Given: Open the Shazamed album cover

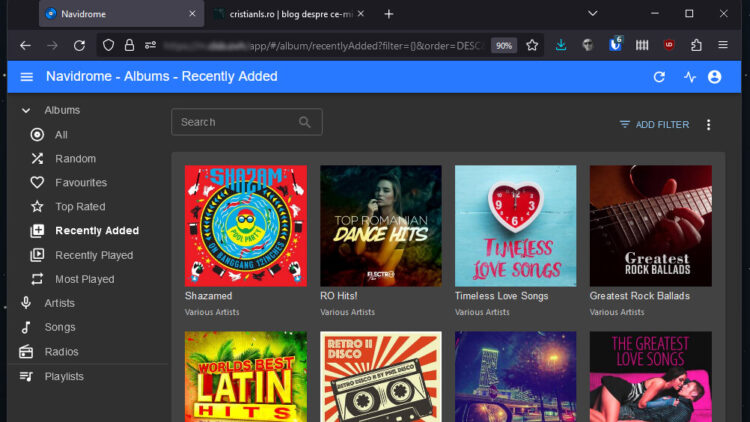Looking at the screenshot, I should [x=245, y=226].
